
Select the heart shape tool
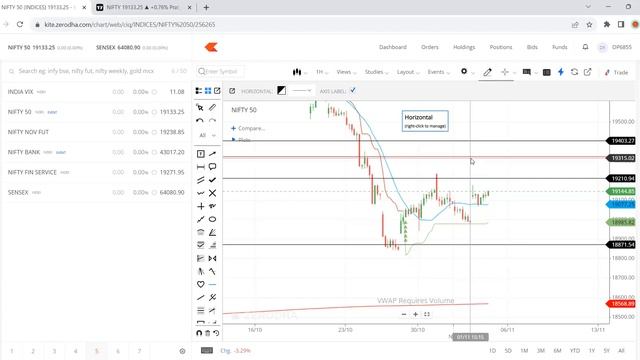tap(200, 284)
